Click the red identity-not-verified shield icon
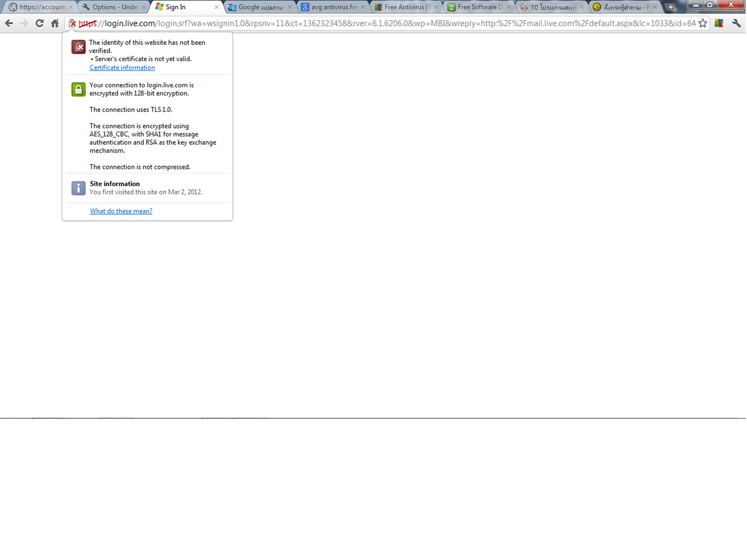Viewport: 747px width, 560px height. [78, 47]
